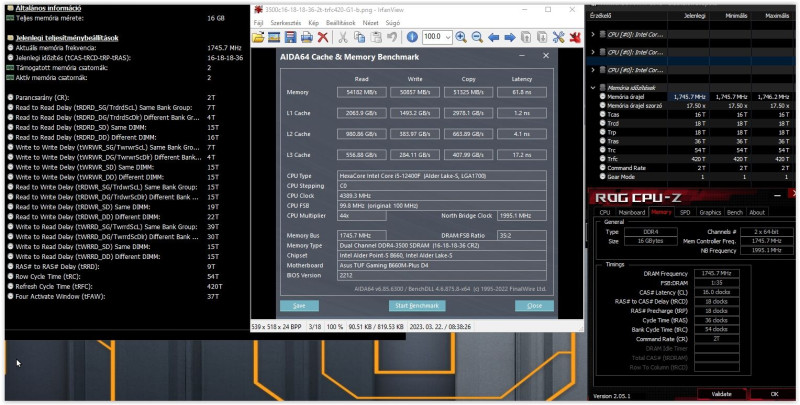Click 539 x 518 x 24 BPP status entry
Screen dimensions: 800x405
pyautogui.click(x=277, y=326)
